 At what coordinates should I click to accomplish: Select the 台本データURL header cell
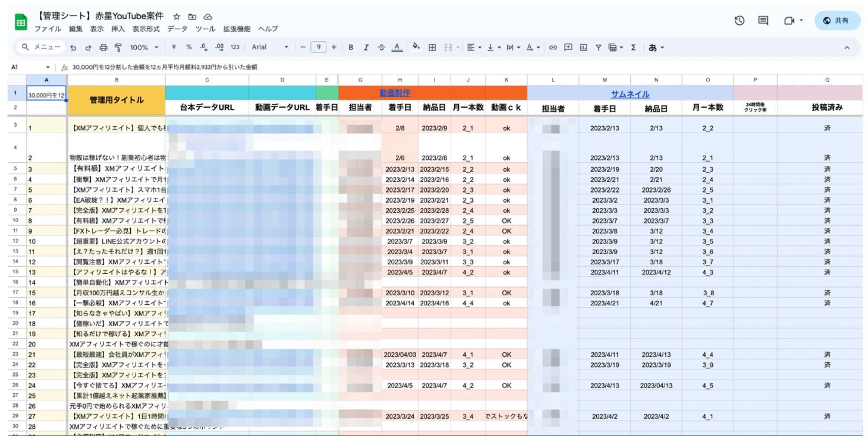207,108
